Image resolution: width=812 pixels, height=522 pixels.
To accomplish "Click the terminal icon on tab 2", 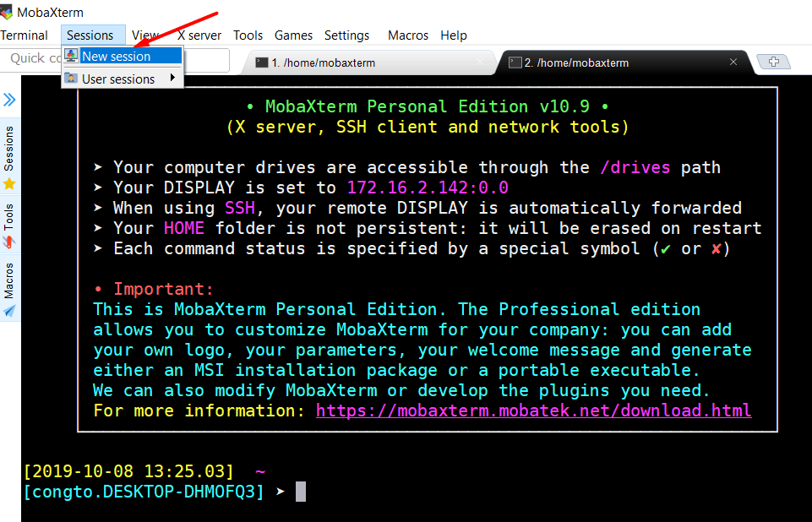I will (515, 63).
